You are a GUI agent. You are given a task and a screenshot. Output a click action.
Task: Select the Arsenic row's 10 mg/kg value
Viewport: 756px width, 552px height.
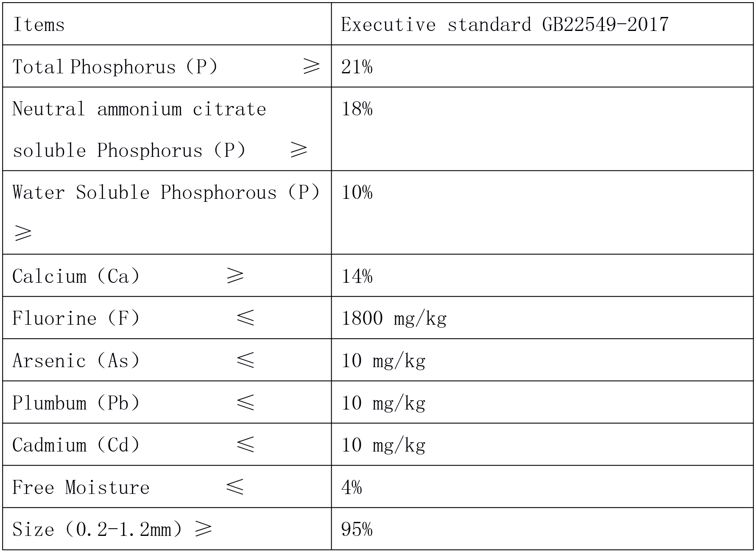tap(383, 361)
